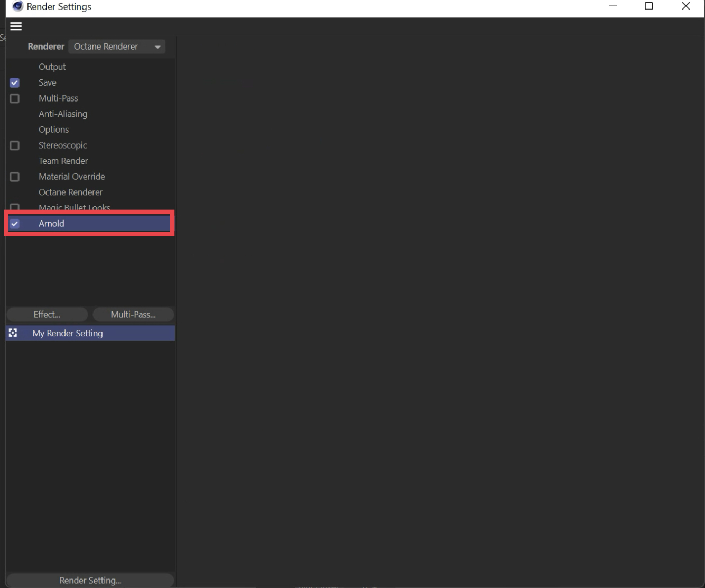Select the Save settings entry
This screenshot has height=588, width=705.
click(48, 82)
